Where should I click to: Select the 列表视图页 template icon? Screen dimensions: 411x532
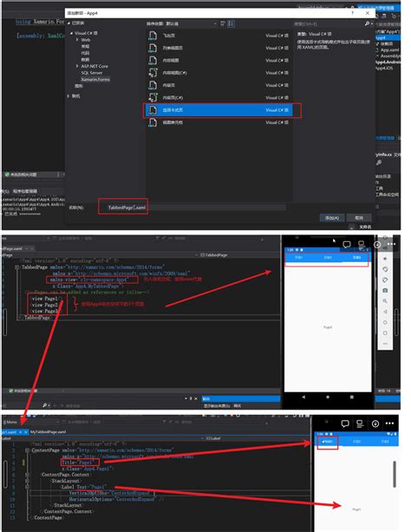point(153,48)
